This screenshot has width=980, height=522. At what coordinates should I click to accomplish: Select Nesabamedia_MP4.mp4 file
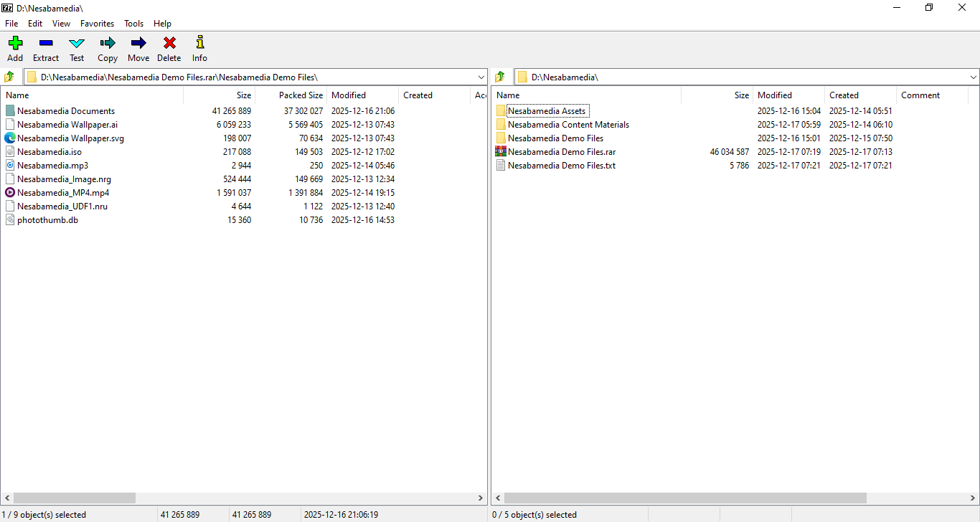(63, 193)
